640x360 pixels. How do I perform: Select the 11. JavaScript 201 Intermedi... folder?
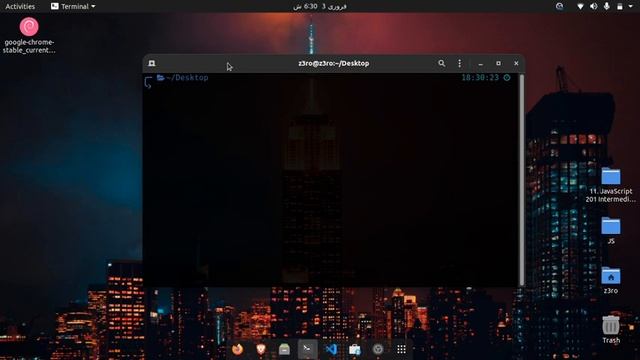coord(611,185)
